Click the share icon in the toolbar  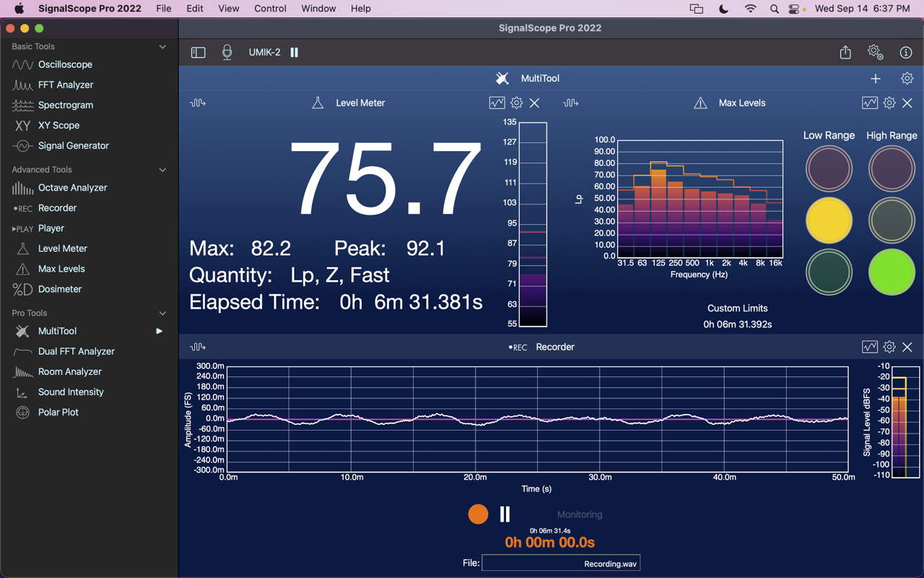(x=845, y=52)
